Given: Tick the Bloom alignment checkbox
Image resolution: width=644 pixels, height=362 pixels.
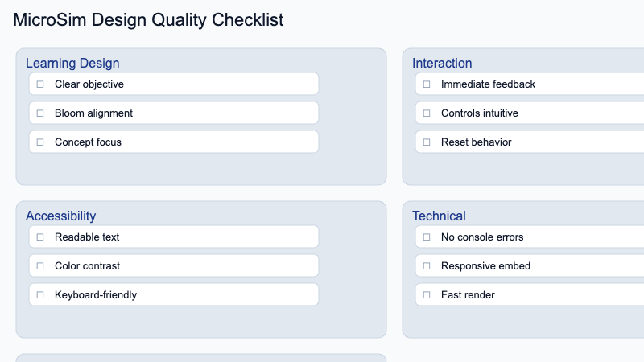Looking at the screenshot, I should point(40,113).
